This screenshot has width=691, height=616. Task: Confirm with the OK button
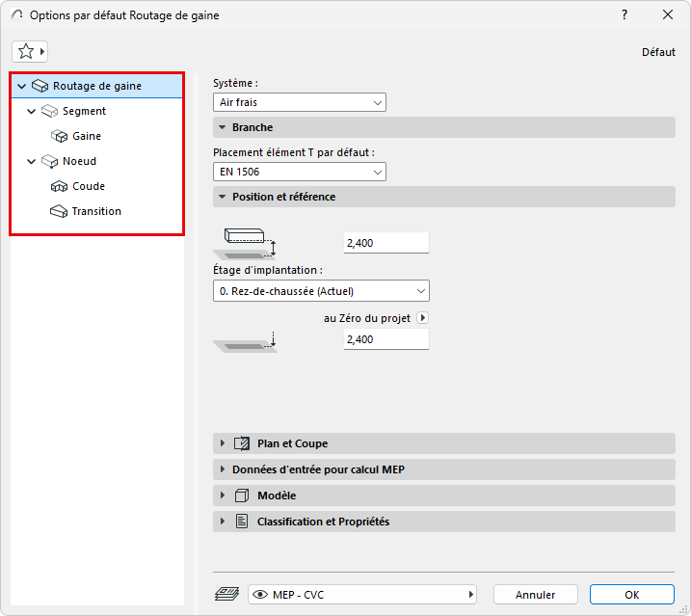[631, 595]
